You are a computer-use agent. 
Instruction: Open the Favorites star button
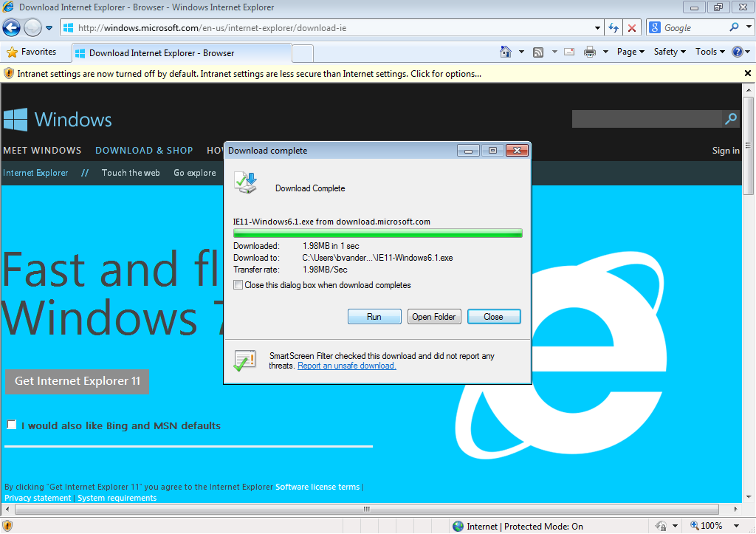point(32,52)
